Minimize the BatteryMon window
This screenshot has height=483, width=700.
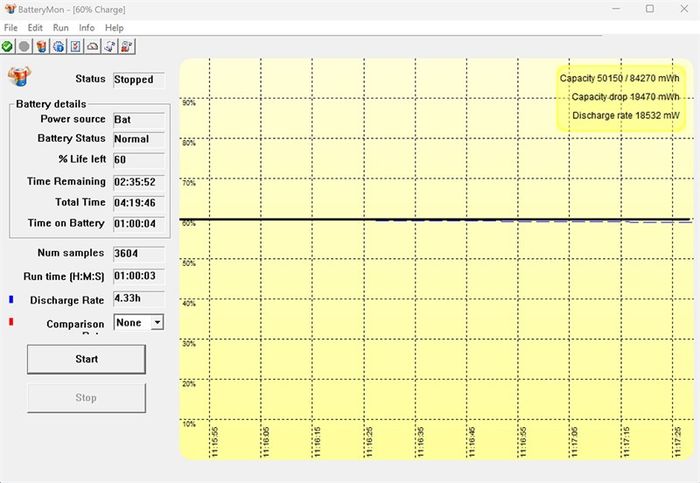pyautogui.click(x=616, y=8)
